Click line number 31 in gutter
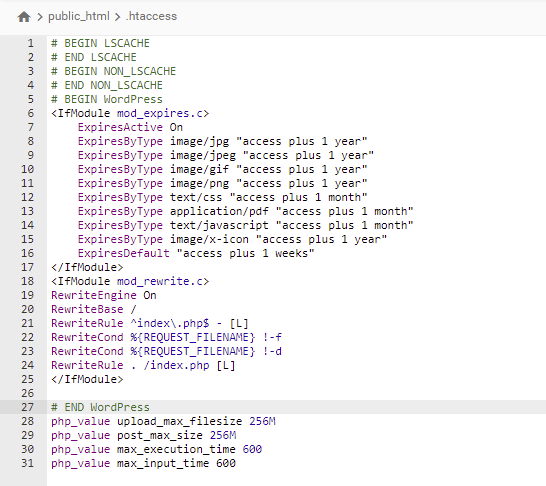The width and height of the screenshot is (546, 486). (x=28, y=463)
